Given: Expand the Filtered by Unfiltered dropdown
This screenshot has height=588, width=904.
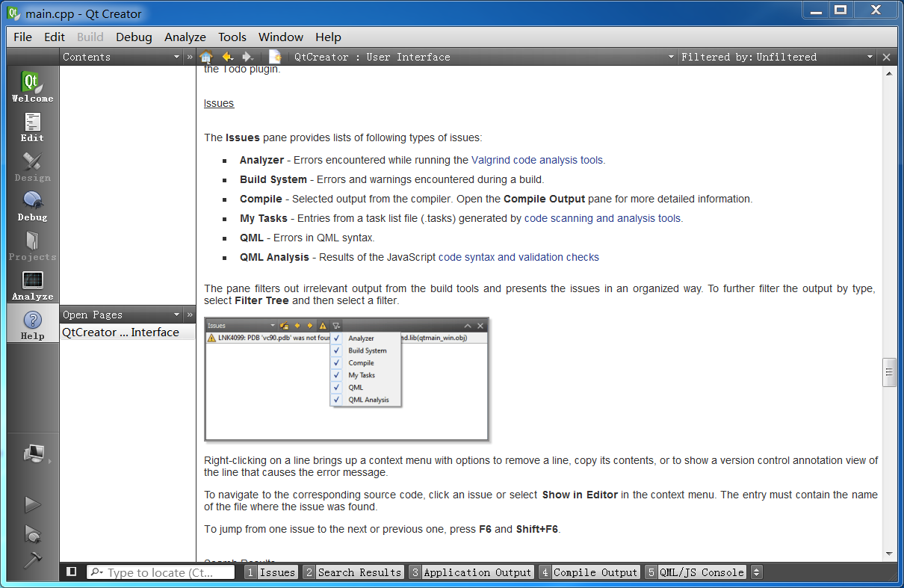Looking at the screenshot, I should coord(869,57).
